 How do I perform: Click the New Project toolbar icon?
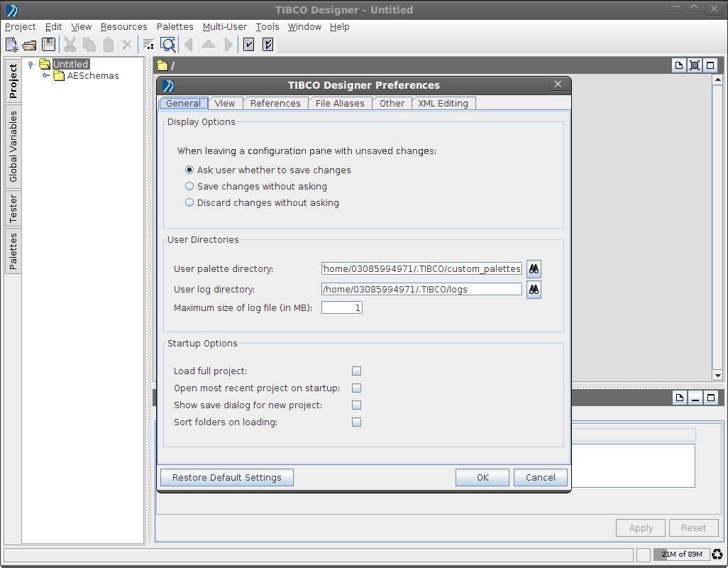pos(12,45)
